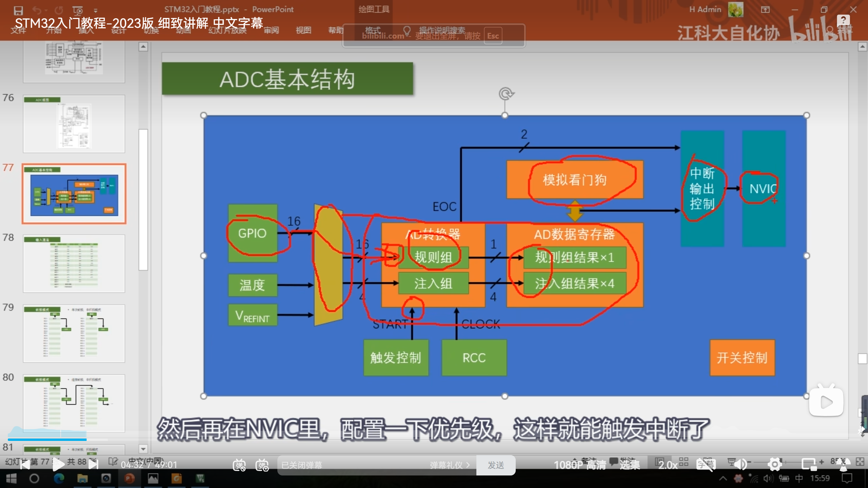Click the ADC基本结构 slide title
Image resolution: width=868 pixels, height=488 pixels.
coord(287,79)
